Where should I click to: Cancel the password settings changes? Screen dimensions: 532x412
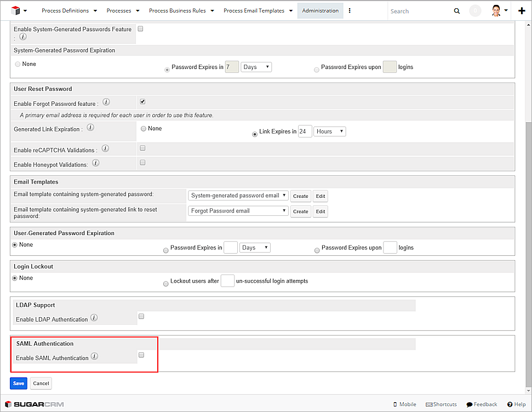coord(41,383)
